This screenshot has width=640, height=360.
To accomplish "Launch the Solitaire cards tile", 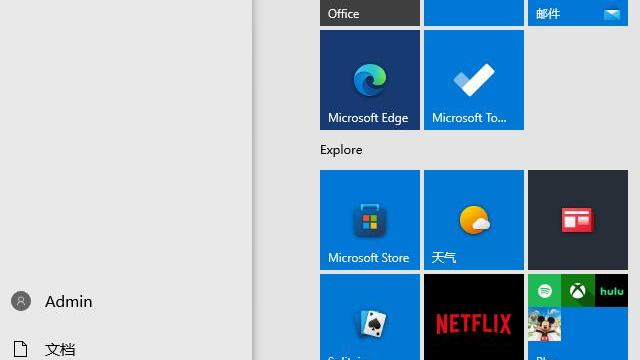I will (x=370, y=317).
